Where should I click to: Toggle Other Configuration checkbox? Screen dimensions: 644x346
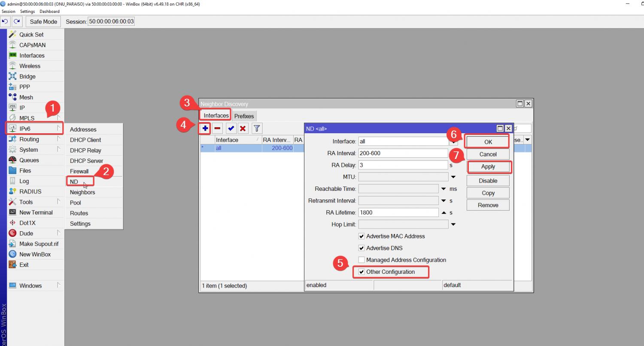coord(361,272)
